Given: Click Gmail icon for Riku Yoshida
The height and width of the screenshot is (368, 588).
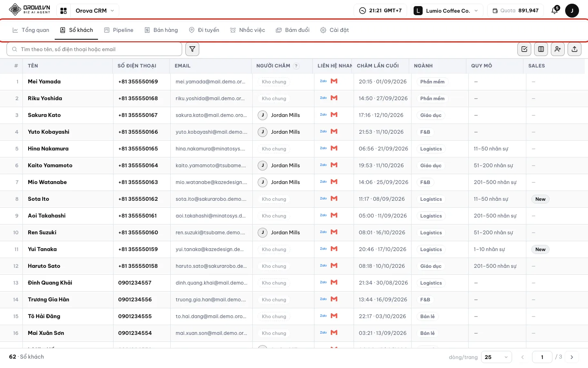Looking at the screenshot, I should coord(334,98).
